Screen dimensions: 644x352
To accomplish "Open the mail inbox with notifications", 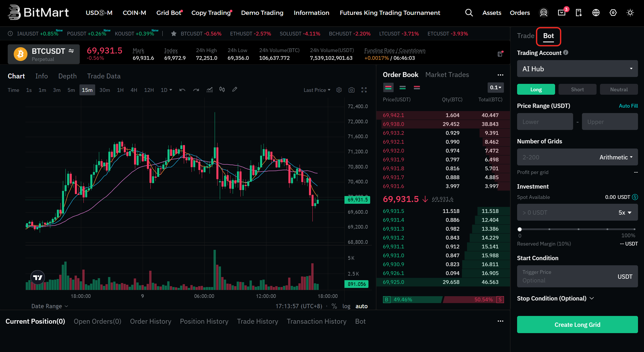I will pyautogui.click(x=562, y=12).
